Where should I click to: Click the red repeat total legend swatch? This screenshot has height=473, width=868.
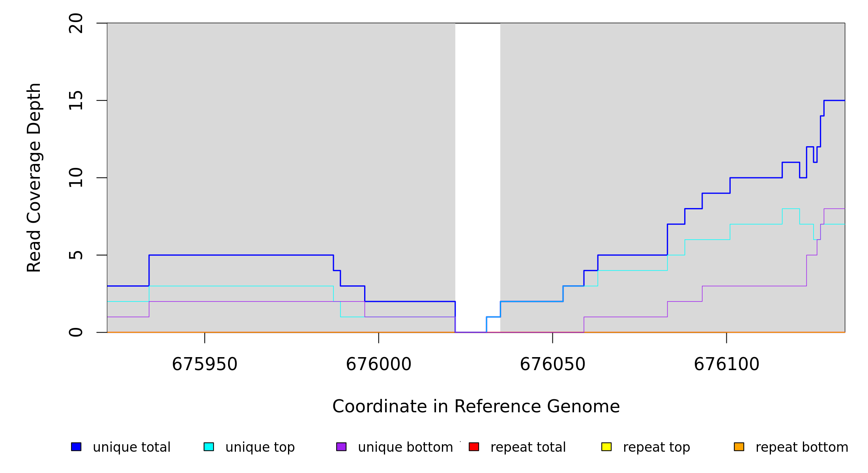[474, 447]
